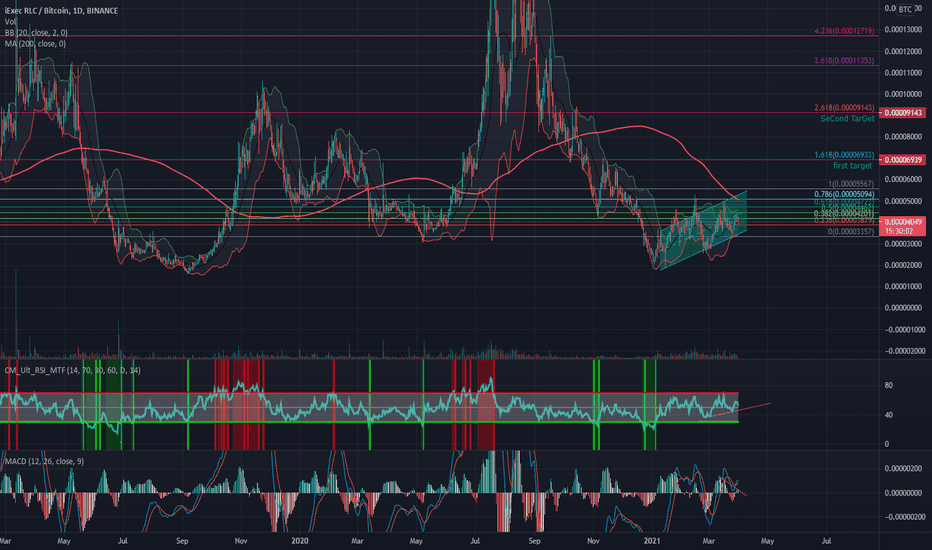Click the 2.618(0.00009143) Fibonacci level label
The image size is (932, 550).
844,108
